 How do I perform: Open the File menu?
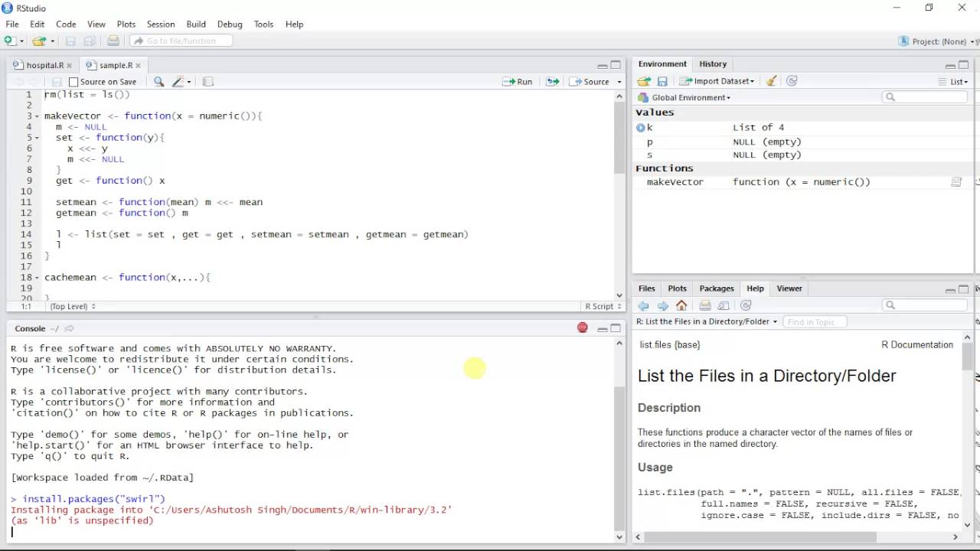tap(12, 24)
